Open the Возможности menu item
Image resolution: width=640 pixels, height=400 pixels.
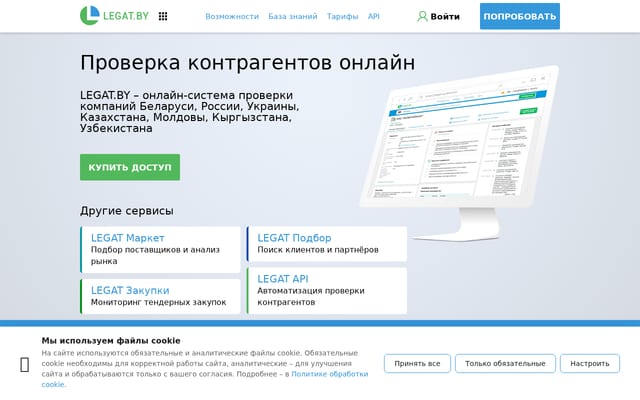click(232, 16)
